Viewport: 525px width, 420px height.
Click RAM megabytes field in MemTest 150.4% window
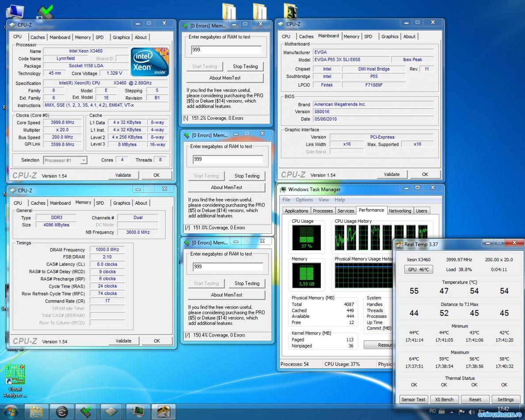228,267
